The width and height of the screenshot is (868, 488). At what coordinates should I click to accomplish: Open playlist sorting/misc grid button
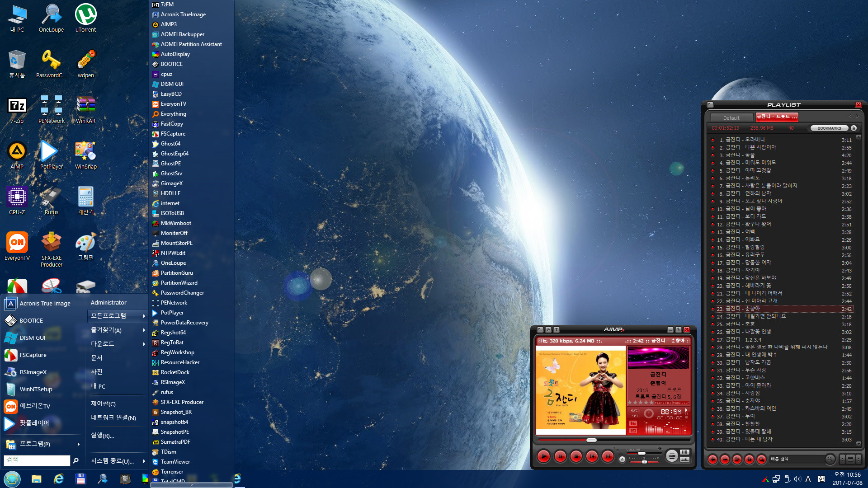click(737, 459)
